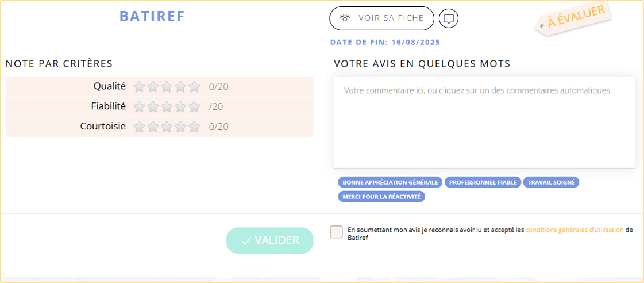Focus the comment text area

coord(484,122)
